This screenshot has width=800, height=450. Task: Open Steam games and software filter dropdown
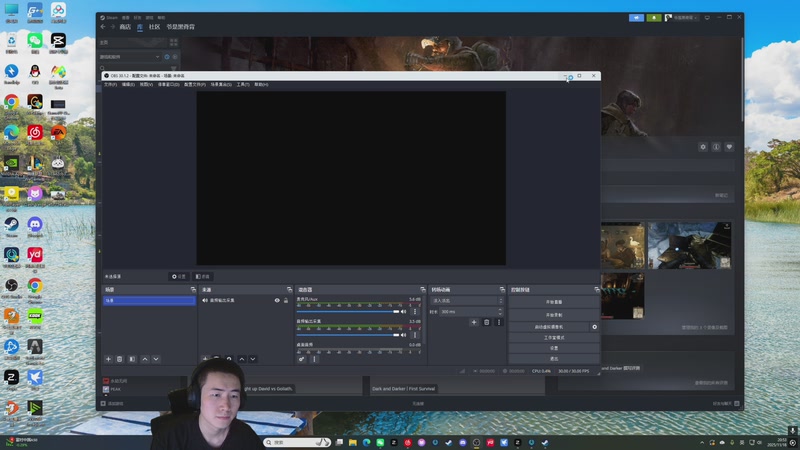point(130,57)
